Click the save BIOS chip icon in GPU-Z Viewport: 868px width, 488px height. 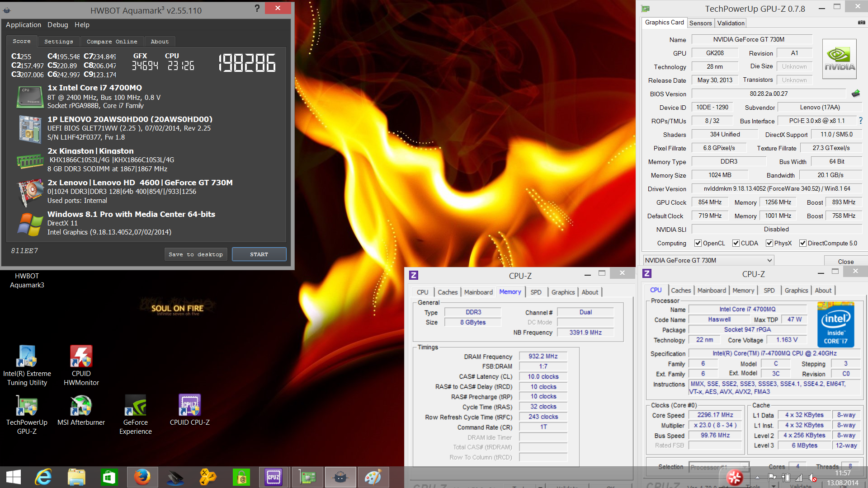point(856,94)
